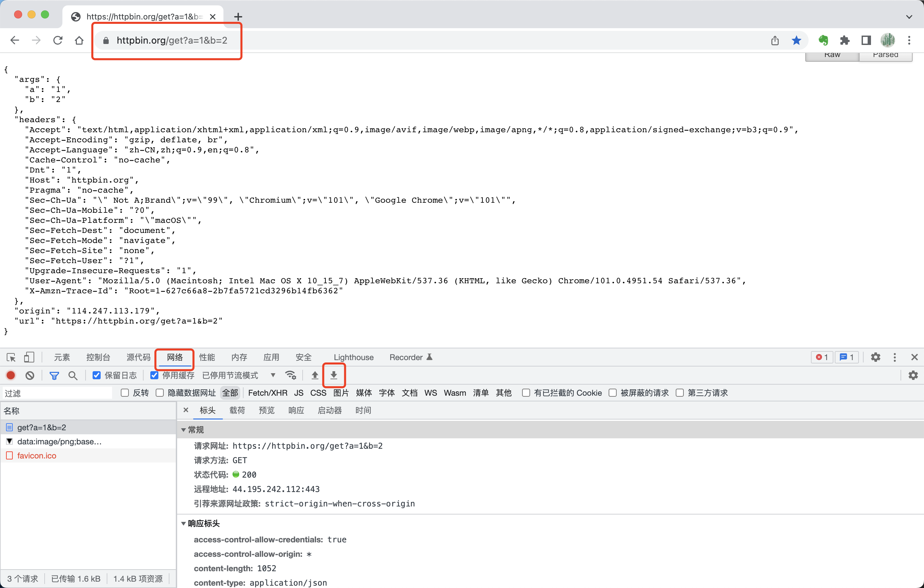924x588 pixels.
Task: Activate the DevTools inspect element picker
Action: 11,357
